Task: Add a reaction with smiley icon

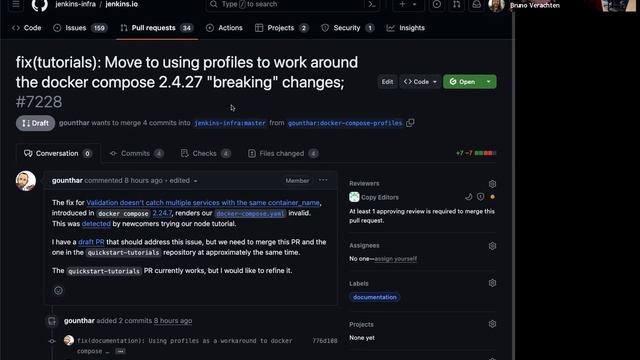Action: click(58, 291)
